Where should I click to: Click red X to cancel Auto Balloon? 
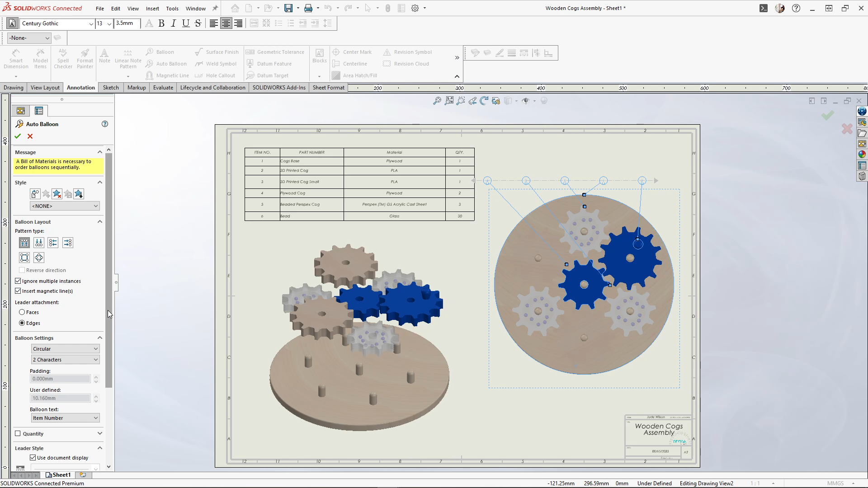(x=30, y=136)
